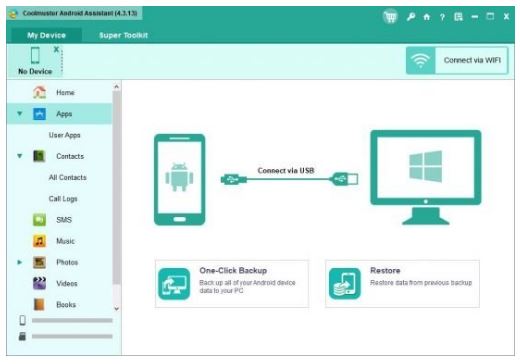Switch to My Device tab

coord(46,35)
